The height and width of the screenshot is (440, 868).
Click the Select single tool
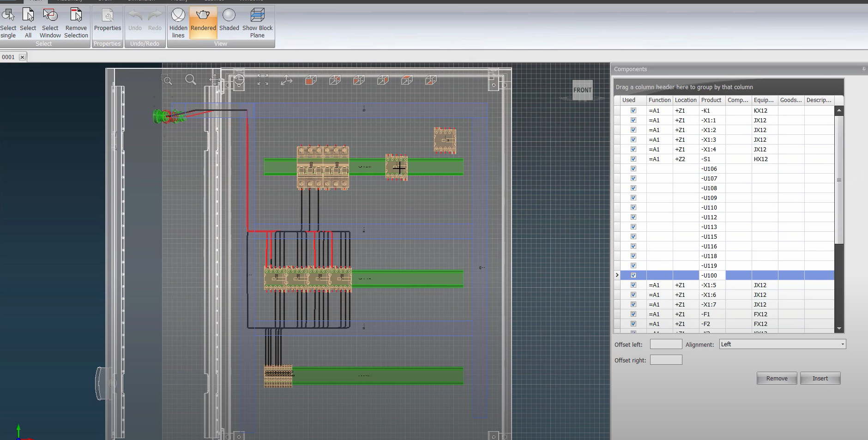pyautogui.click(x=8, y=23)
